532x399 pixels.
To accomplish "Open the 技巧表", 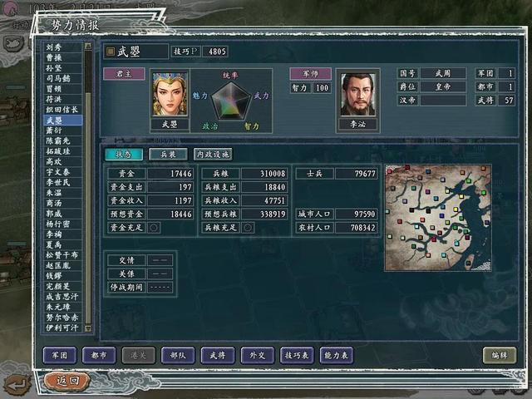I will point(297,355).
